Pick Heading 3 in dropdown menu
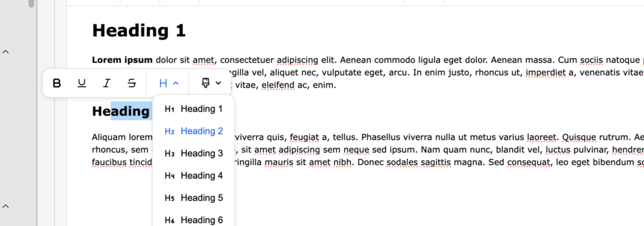This screenshot has width=644, height=226. click(201, 153)
